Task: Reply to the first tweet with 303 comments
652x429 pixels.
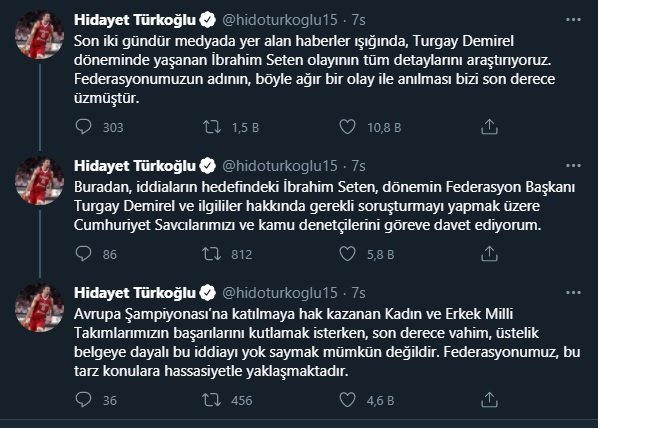Action: [x=84, y=127]
